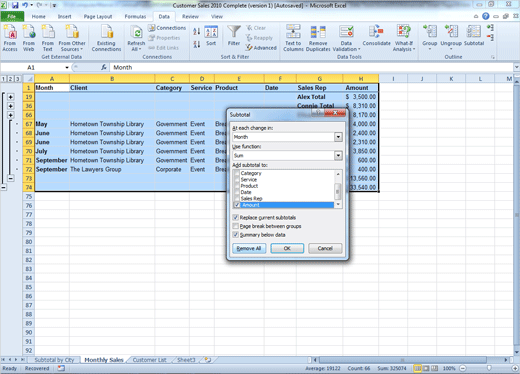The height and width of the screenshot is (374, 520).
Task: Click the From Web import icon
Action: (29, 38)
